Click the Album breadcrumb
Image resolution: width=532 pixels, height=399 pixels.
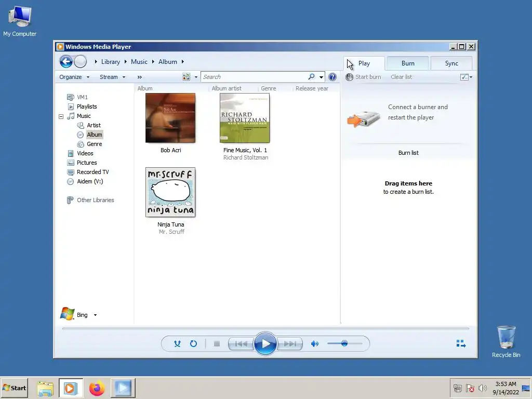[x=168, y=62]
